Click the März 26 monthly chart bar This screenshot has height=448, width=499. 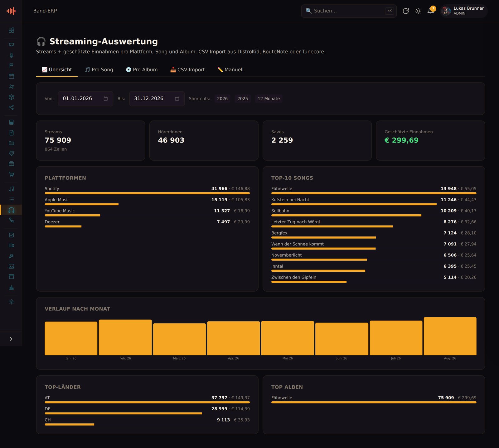(x=179, y=339)
